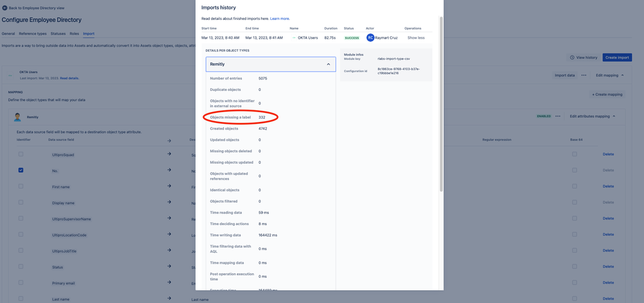Check the Identifier box for UltiproSupervisorName
Image resolution: width=644 pixels, height=303 pixels.
[x=21, y=218]
